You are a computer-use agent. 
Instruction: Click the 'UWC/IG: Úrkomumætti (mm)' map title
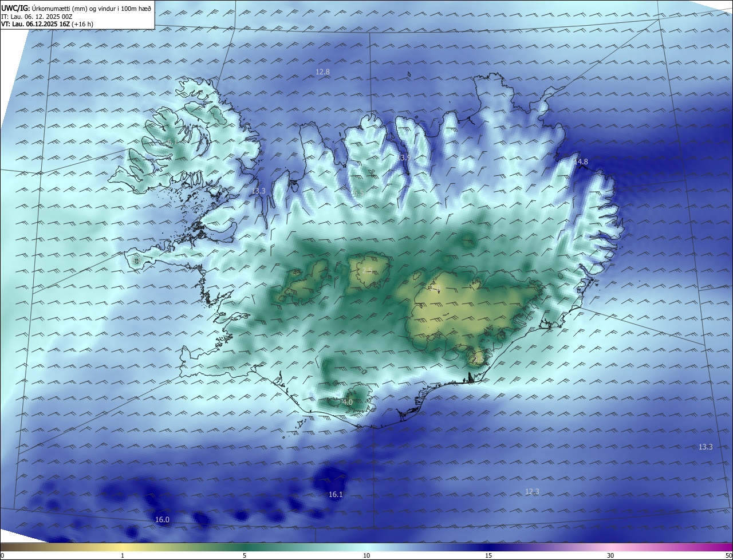point(77,8)
